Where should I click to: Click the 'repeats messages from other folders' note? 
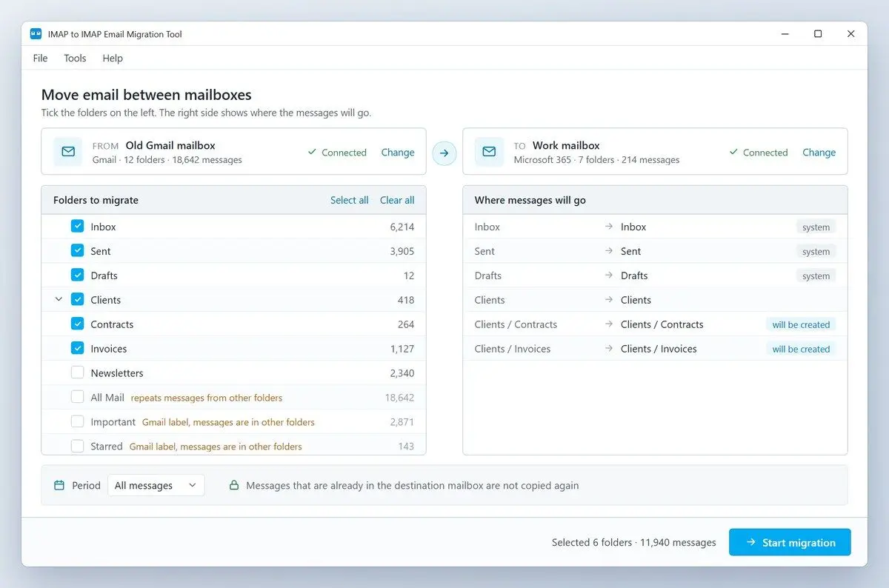click(x=207, y=398)
